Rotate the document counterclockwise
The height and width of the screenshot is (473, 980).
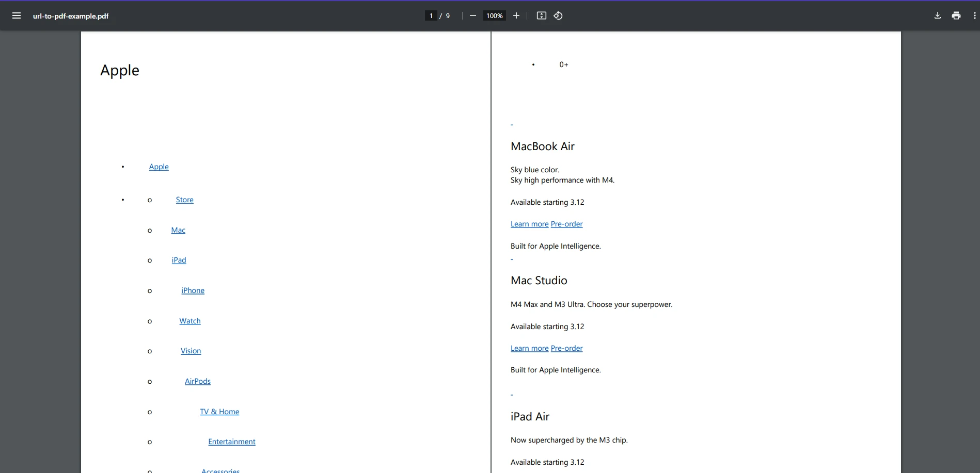click(558, 15)
